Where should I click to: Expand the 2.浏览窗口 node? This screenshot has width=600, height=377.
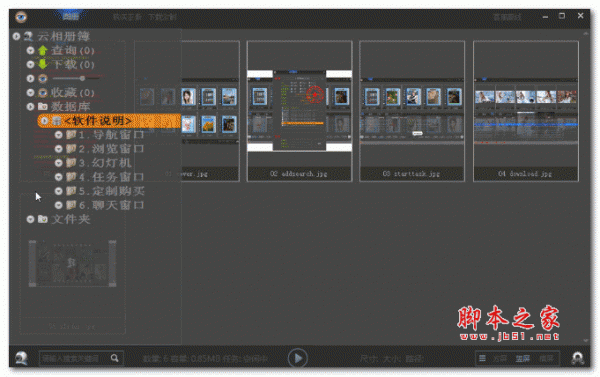59,149
